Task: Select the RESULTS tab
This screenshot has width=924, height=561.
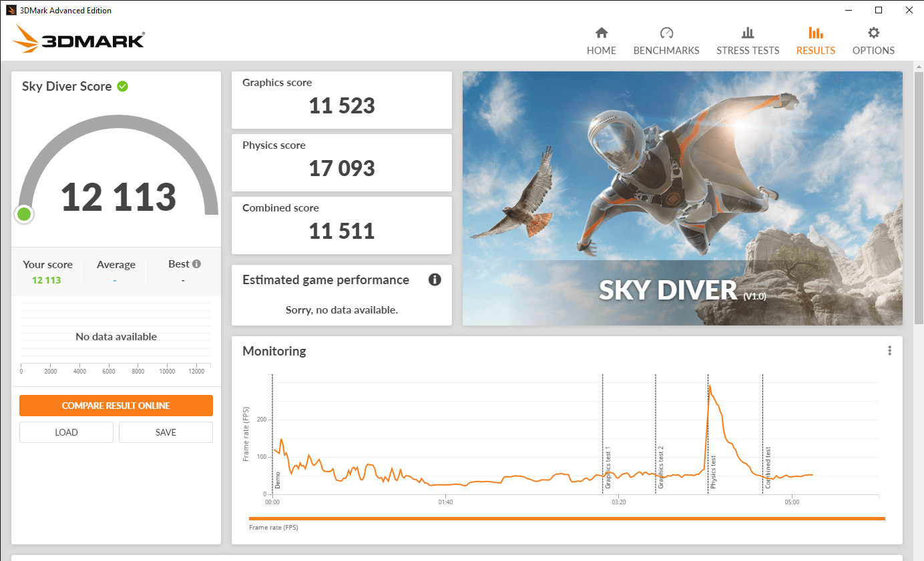Action: click(x=815, y=41)
